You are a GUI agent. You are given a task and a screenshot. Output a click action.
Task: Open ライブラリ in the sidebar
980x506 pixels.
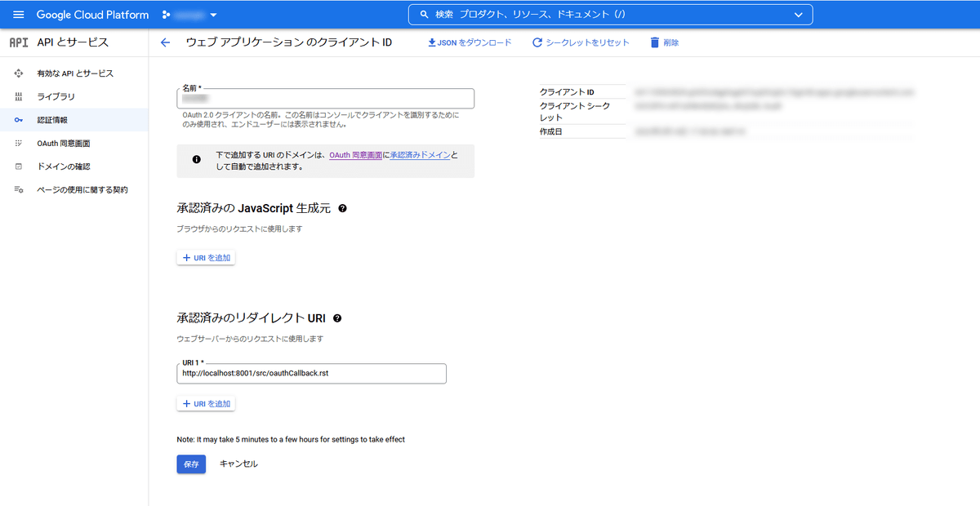tap(74, 96)
